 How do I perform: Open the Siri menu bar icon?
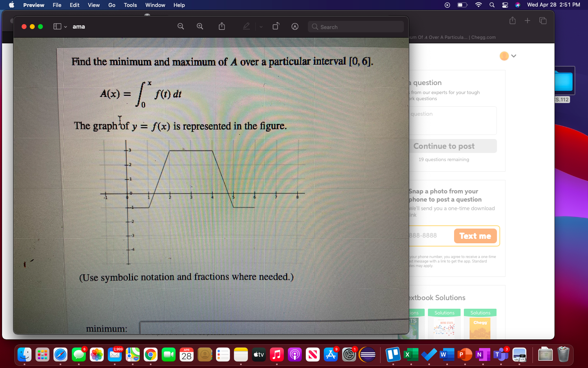pos(518,5)
